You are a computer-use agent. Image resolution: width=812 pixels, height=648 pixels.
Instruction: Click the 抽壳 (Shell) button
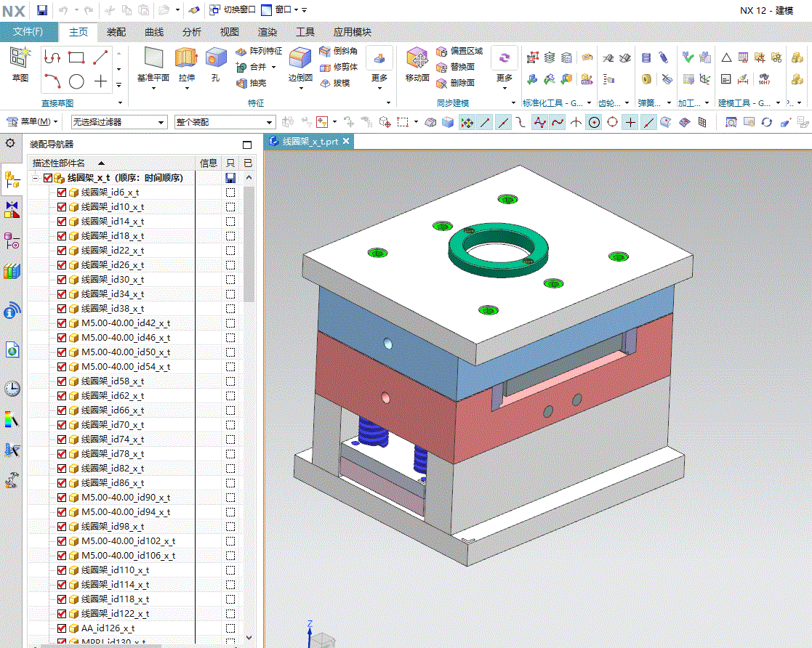pyautogui.click(x=252, y=84)
